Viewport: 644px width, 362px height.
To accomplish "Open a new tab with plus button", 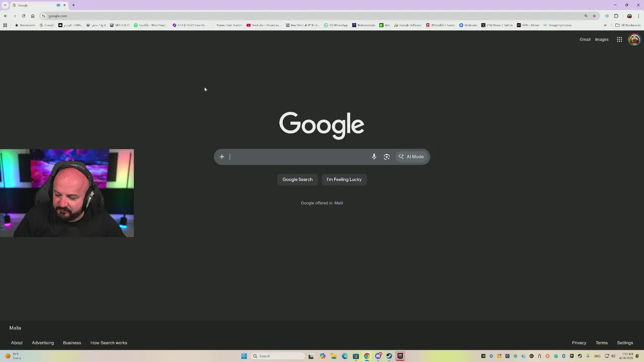I will (x=73, y=5).
